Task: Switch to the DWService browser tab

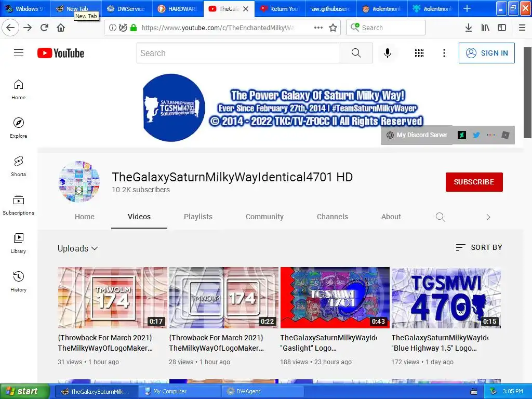Action: click(x=127, y=9)
